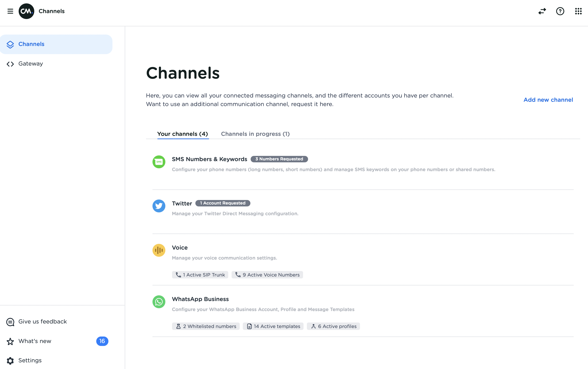This screenshot has width=588, height=369.
Task: Switch to Channels in progress tab
Action: point(255,134)
